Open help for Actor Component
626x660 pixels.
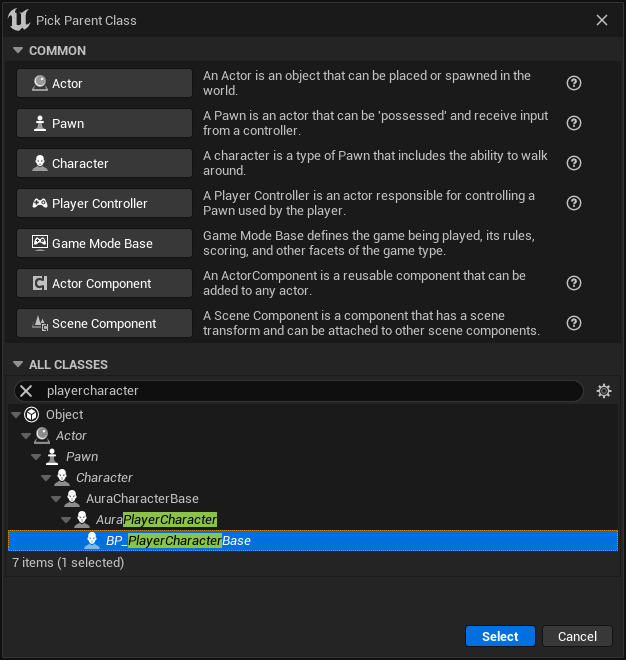574,283
